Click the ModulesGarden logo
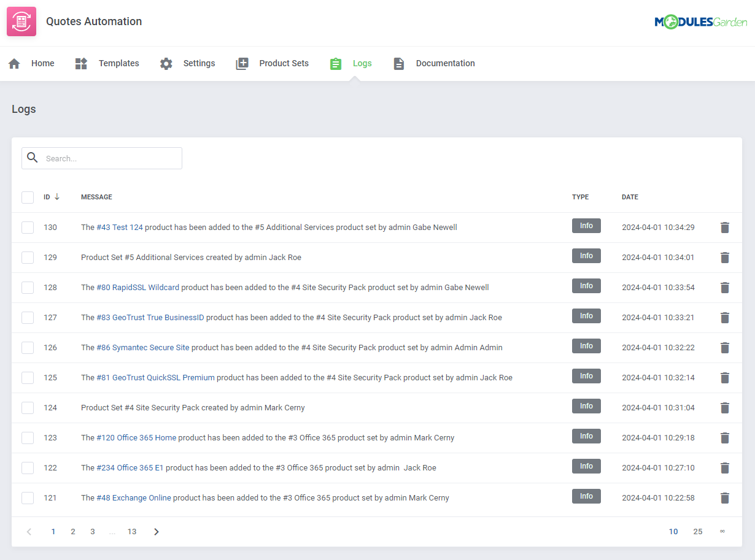Image resolution: width=755 pixels, height=560 pixels. coord(701,21)
